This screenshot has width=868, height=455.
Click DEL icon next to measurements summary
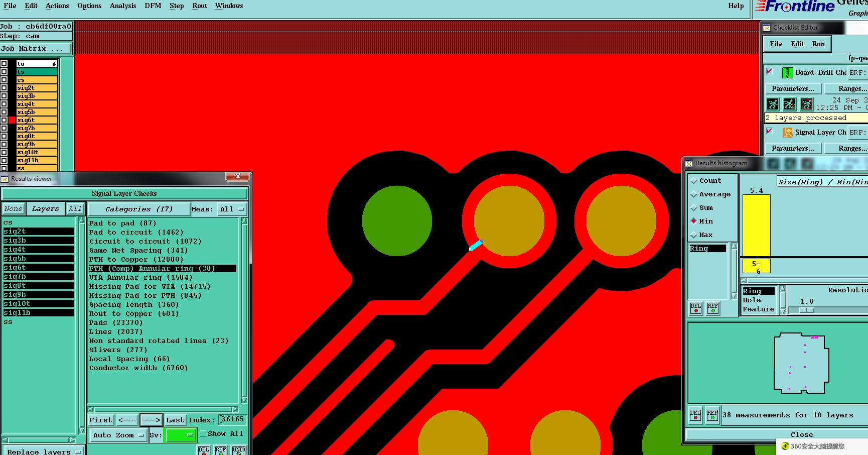(x=695, y=415)
